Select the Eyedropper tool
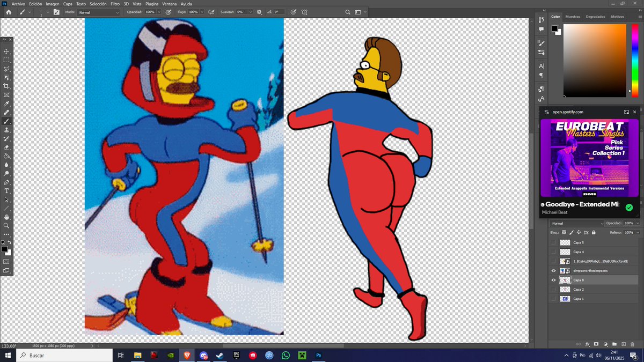This screenshot has width=644, height=362. (7, 104)
